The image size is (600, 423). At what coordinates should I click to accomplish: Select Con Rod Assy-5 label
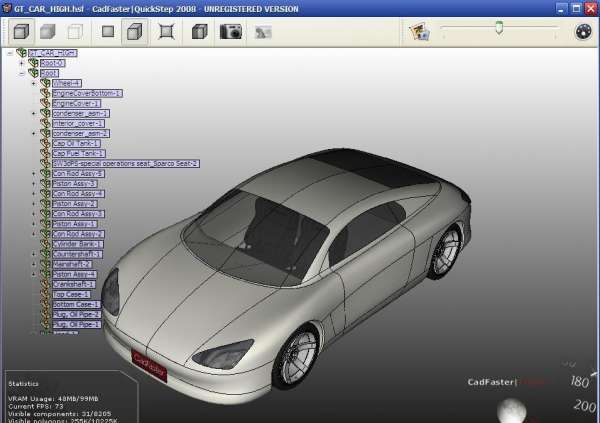click(x=78, y=173)
